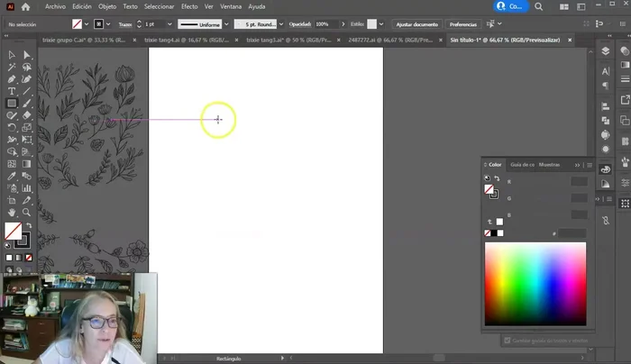Select the Zoom tool

(x=26, y=212)
